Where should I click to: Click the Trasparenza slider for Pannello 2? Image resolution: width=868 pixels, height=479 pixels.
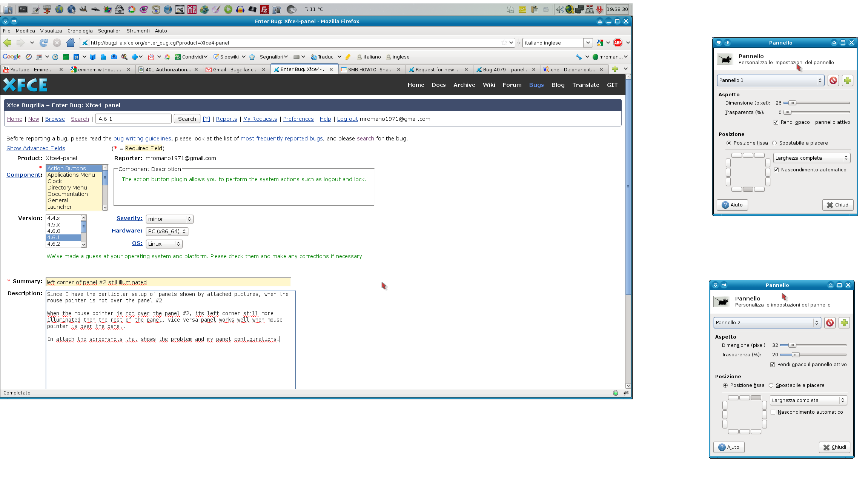(x=795, y=355)
